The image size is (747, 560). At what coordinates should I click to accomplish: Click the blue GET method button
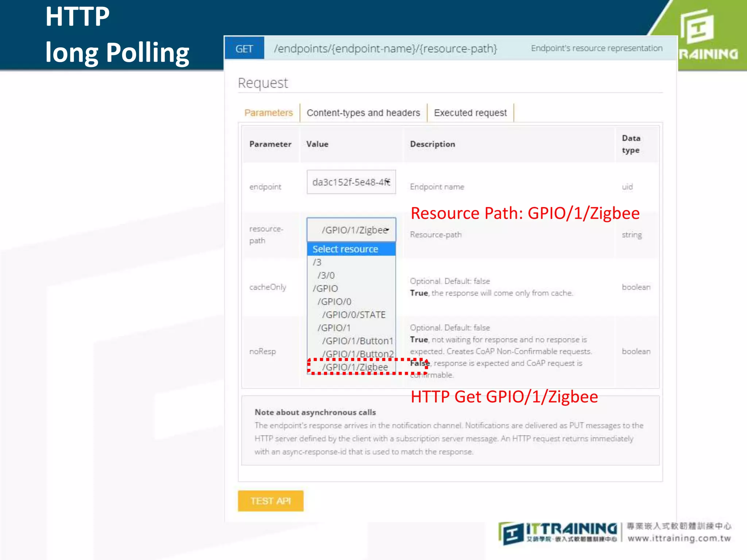(244, 48)
